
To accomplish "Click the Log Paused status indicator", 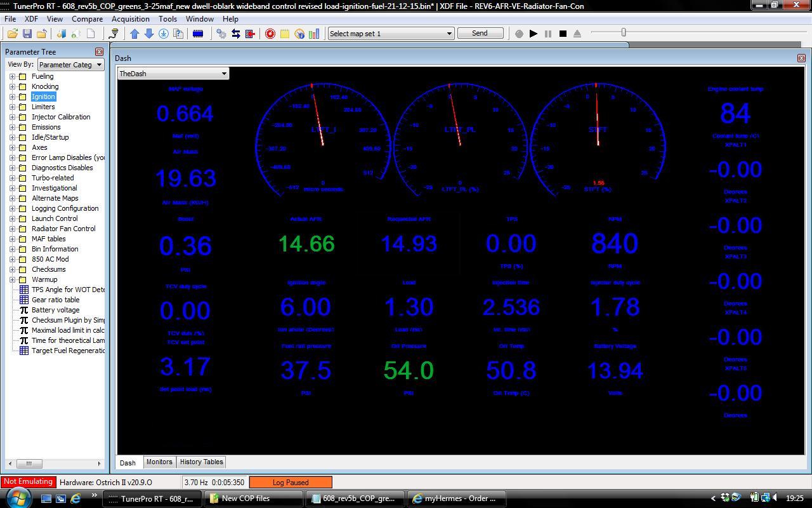I will [x=291, y=483].
